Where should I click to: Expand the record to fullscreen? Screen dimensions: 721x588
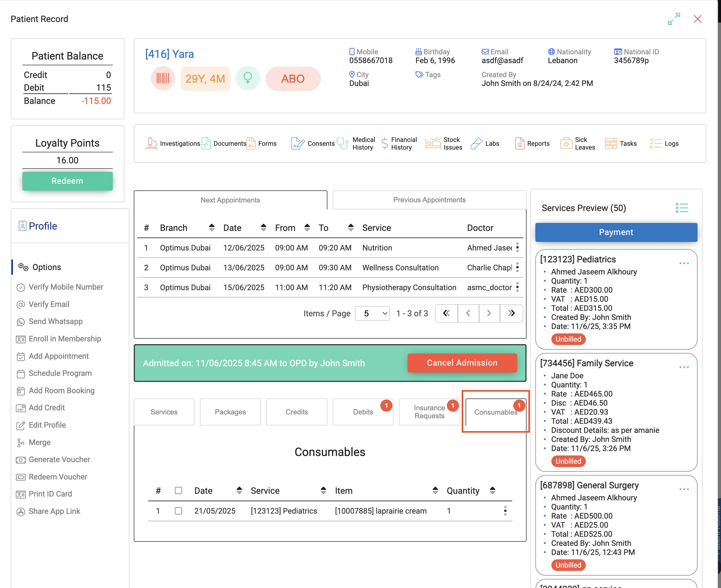[x=674, y=19]
